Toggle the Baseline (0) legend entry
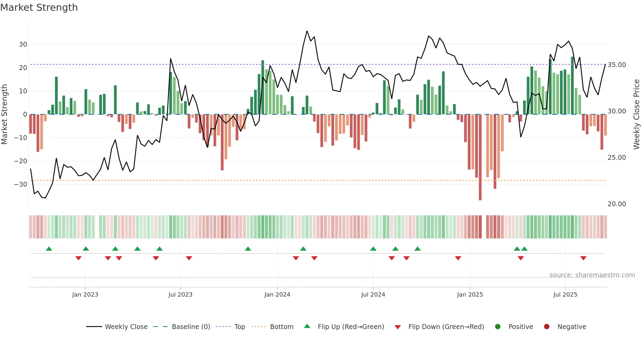 182,327
